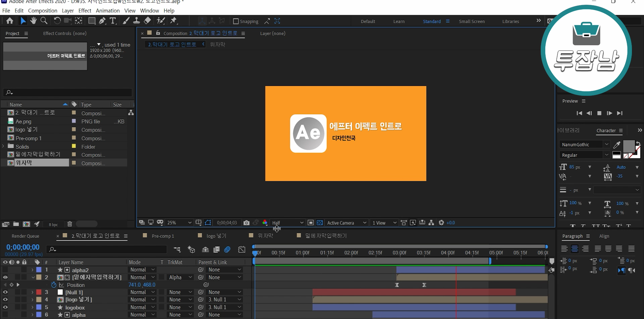Click the yellow label swatch for Solids
This screenshot has height=319, width=644.
pos(74,146)
